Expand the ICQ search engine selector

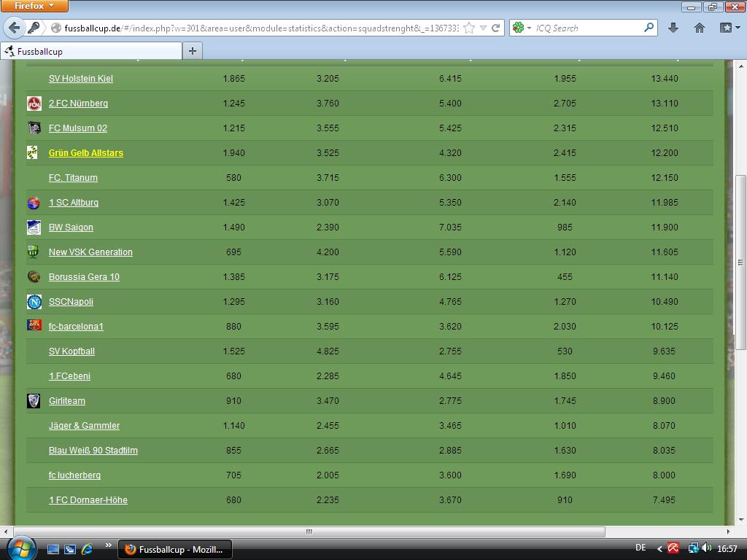tap(522, 28)
